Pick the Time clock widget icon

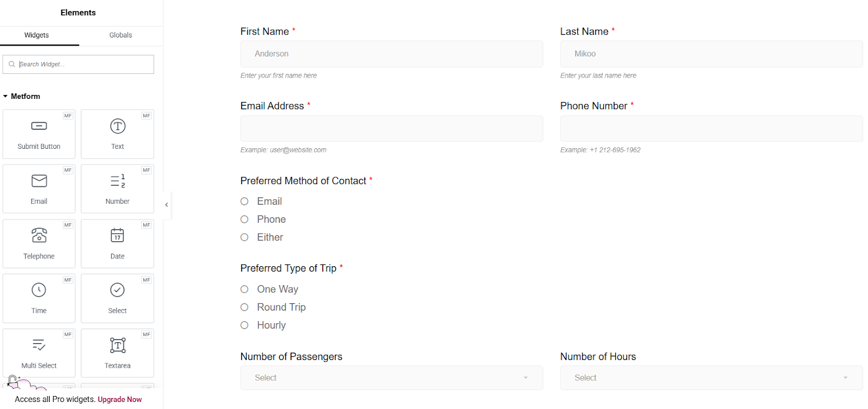(x=39, y=290)
